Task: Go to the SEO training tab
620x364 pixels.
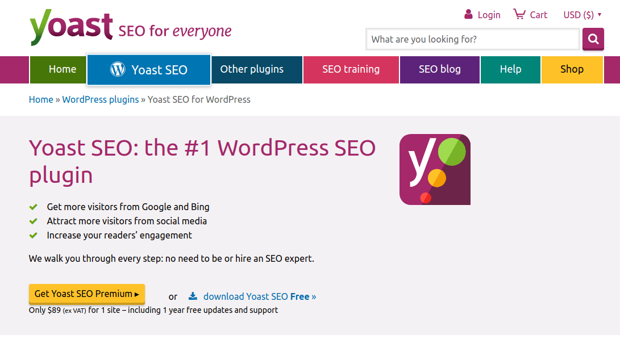Action: [351, 69]
